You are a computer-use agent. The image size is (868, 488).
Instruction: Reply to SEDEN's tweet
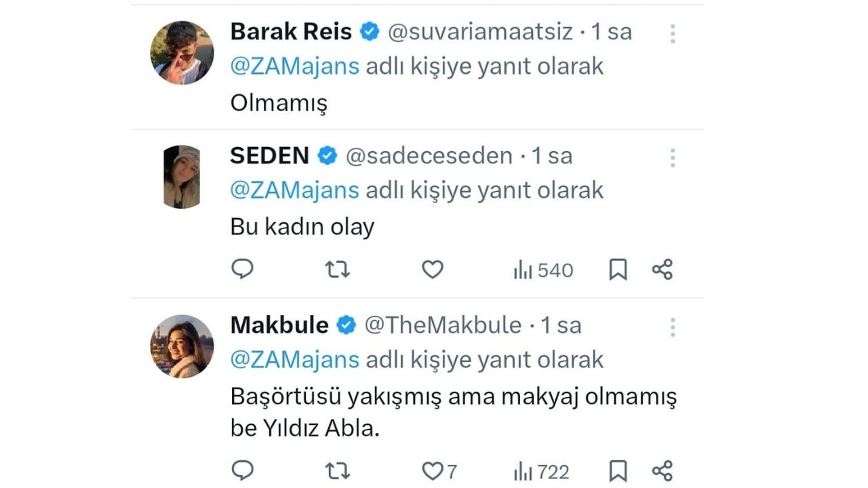[242, 269]
